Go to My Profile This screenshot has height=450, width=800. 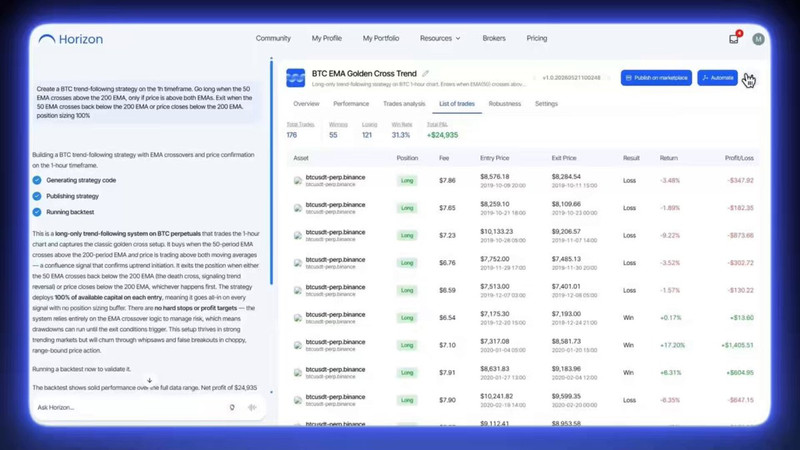(327, 38)
